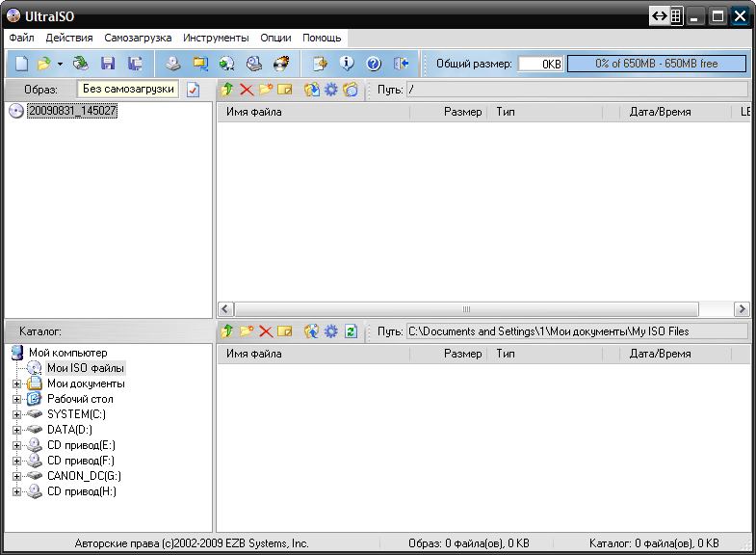This screenshot has width=756, height=555.
Task: Refresh the catalog pane listing
Action: click(351, 331)
